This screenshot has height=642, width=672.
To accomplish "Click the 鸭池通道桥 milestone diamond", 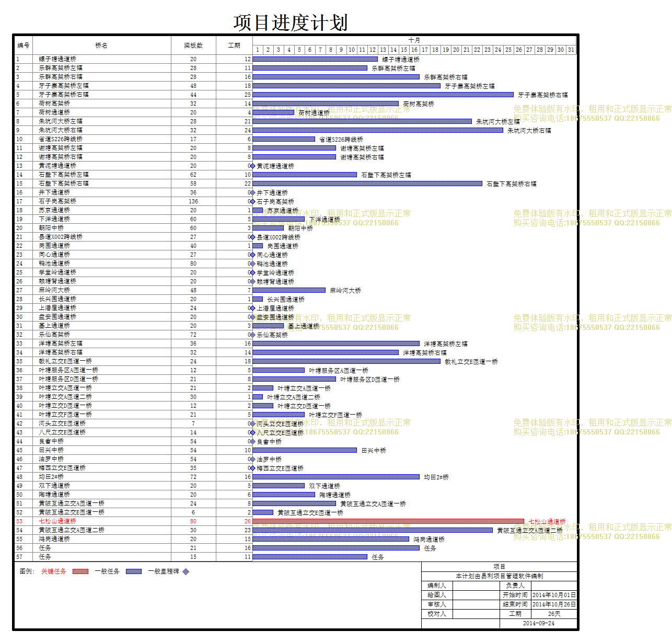I will pyautogui.click(x=253, y=263).
